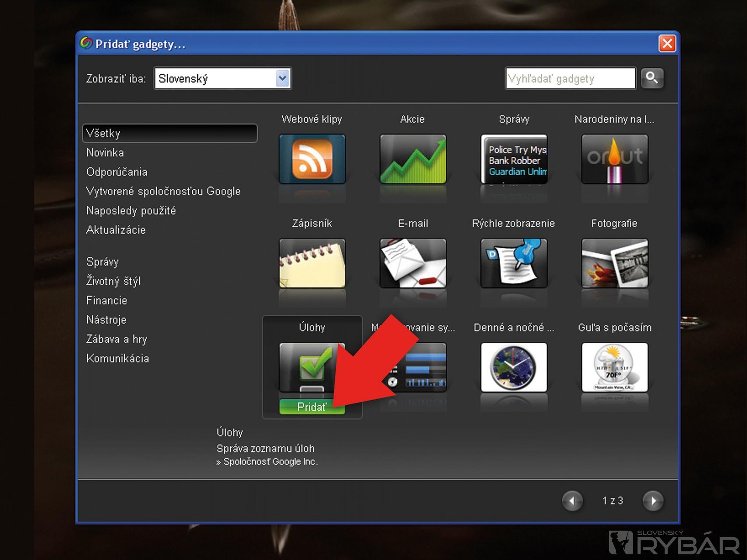The width and height of the screenshot is (747, 560).
Task: Choose the Zápisník notepad gadget icon
Action: click(312, 263)
